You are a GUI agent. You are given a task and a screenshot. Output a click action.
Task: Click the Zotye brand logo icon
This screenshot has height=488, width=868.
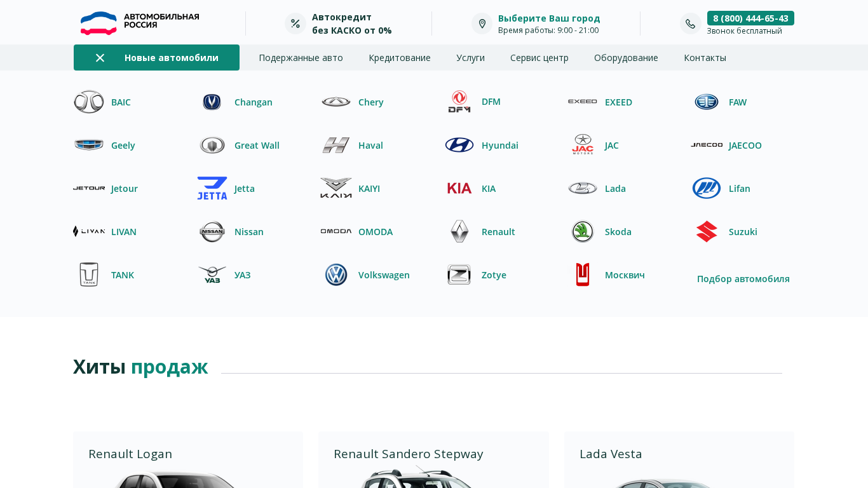[459, 274]
